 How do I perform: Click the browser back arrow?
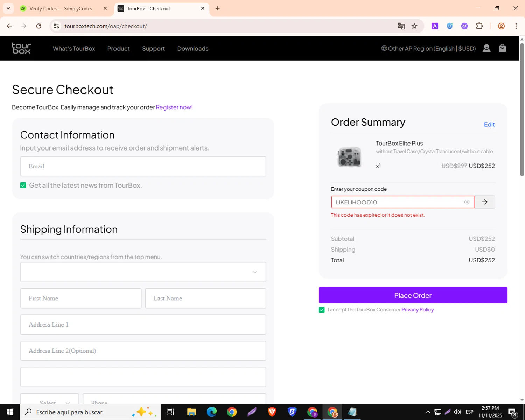[9, 26]
